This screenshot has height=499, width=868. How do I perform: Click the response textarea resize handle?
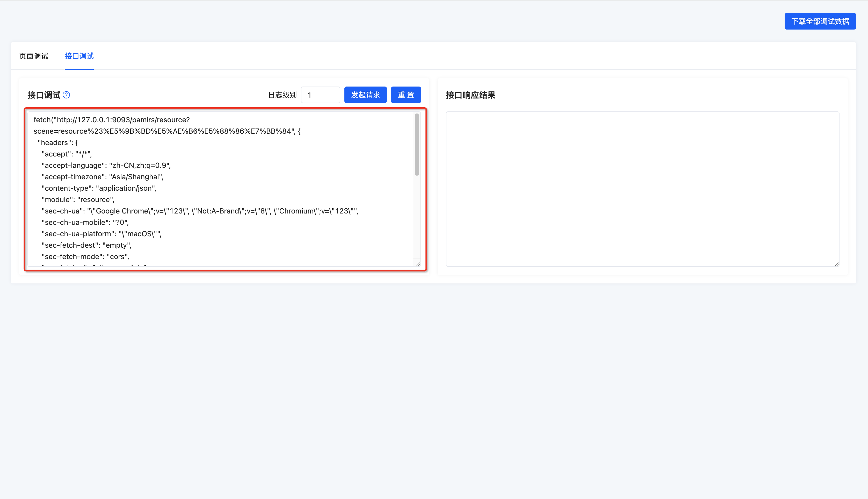[836, 264]
